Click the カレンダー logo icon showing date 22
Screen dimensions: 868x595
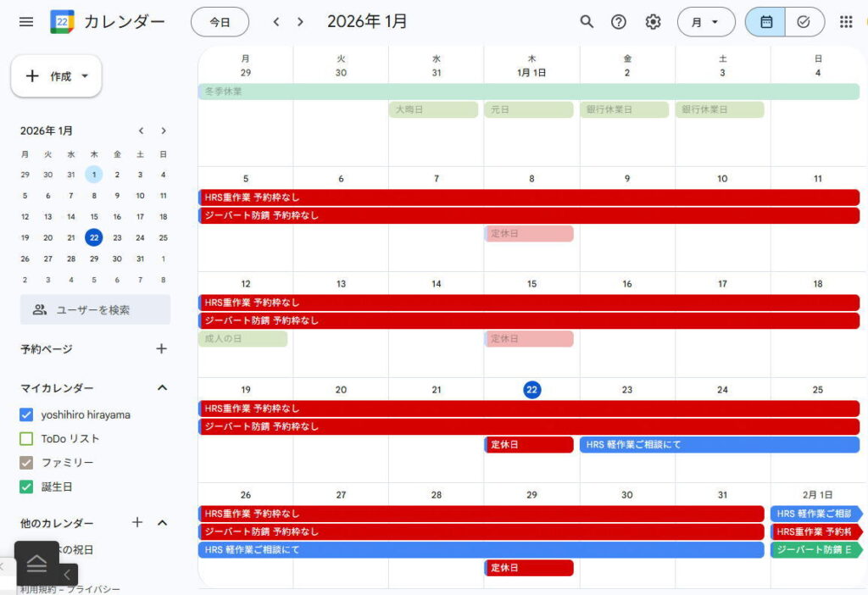[60, 21]
